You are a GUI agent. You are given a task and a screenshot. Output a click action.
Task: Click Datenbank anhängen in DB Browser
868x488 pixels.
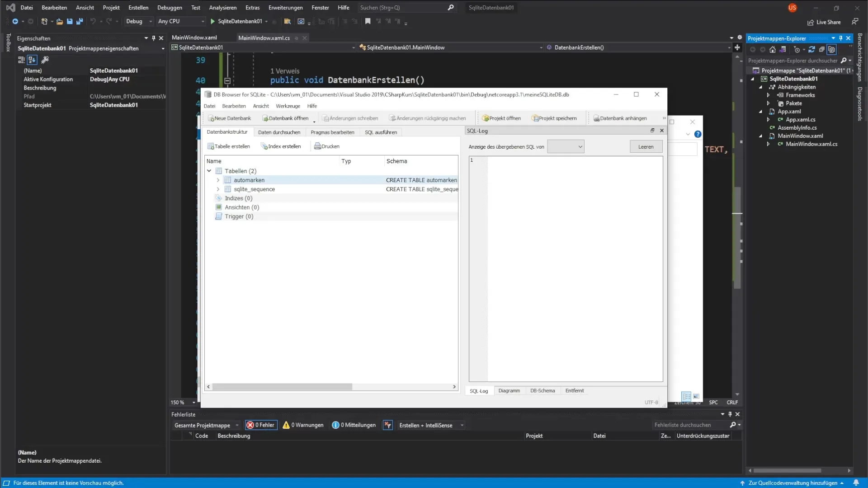[x=620, y=118]
